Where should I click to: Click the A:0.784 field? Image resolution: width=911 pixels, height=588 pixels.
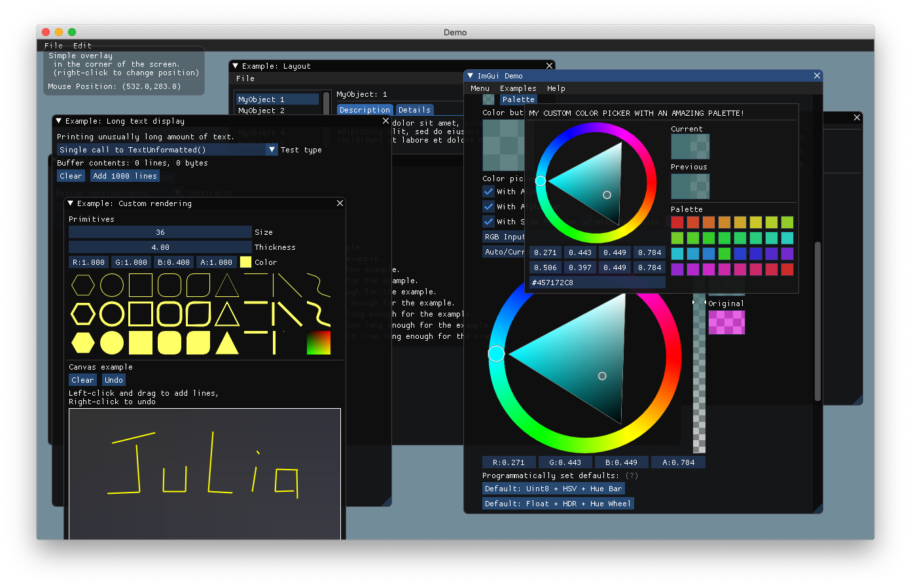tap(678, 462)
